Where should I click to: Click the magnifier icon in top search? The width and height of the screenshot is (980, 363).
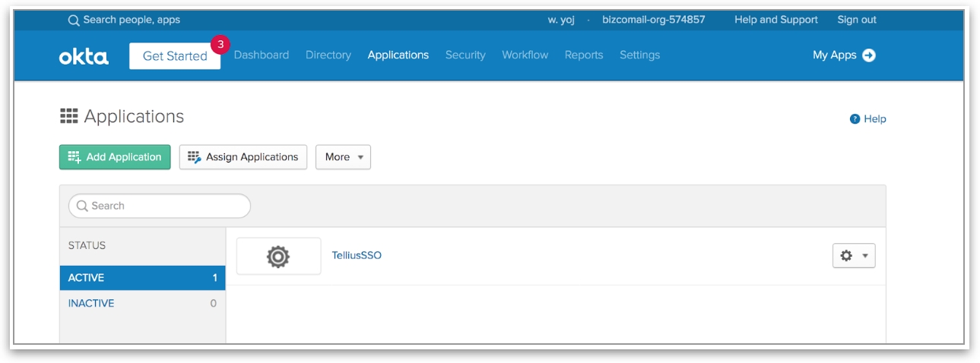pyautogui.click(x=74, y=21)
